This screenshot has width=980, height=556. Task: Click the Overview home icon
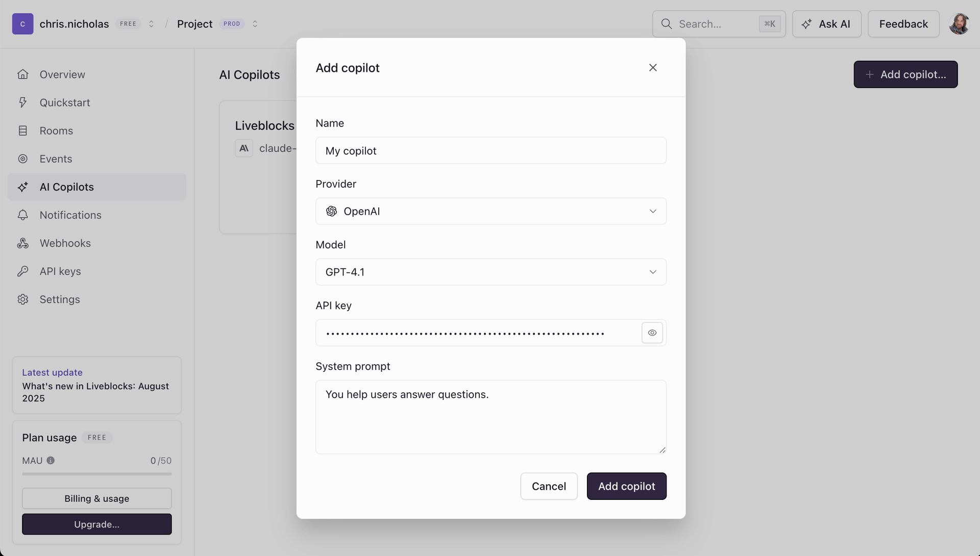point(23,74)
